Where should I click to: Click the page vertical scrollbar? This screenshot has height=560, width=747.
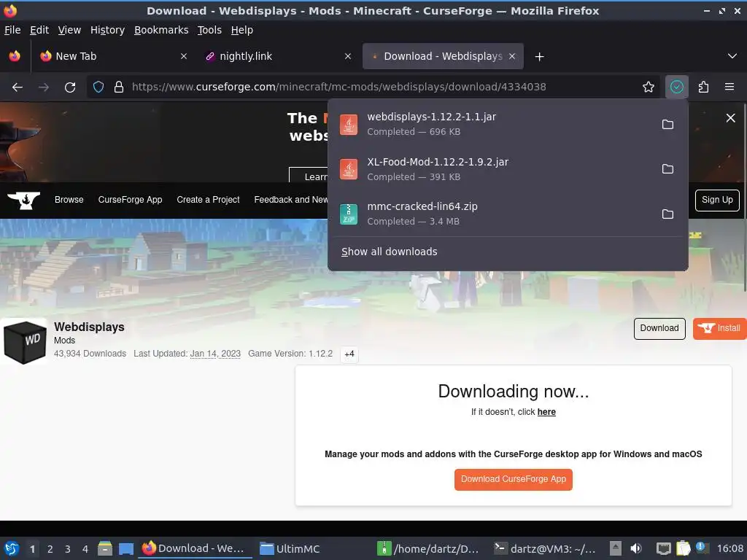745,198
